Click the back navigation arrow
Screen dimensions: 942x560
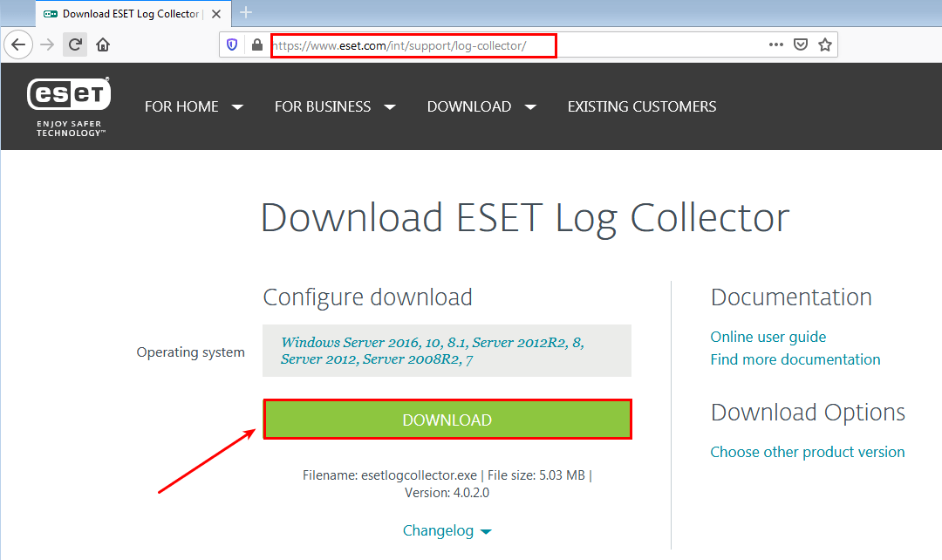click(x=18, y=44)
